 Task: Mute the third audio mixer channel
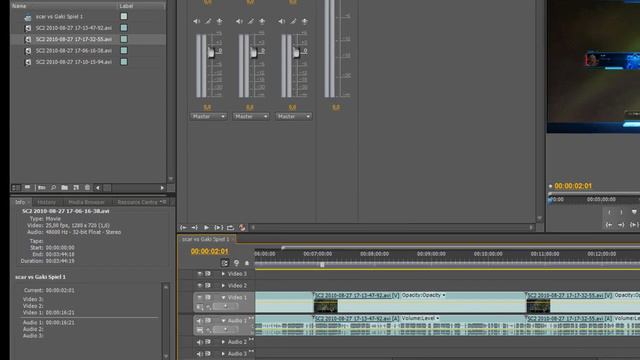pos(282,21)
